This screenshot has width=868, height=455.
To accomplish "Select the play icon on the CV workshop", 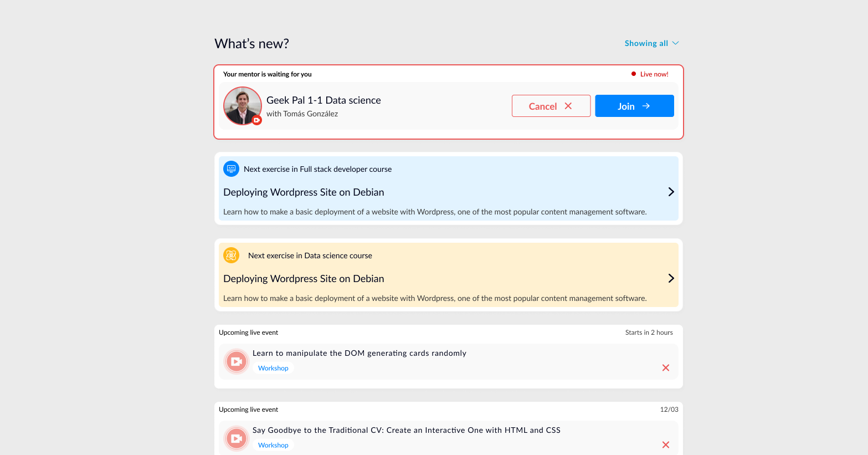I will click(x=237, y=438).
